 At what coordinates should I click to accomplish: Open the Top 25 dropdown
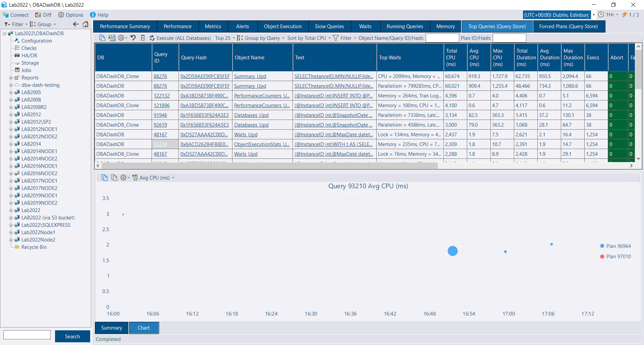click(x=225, y=38)
